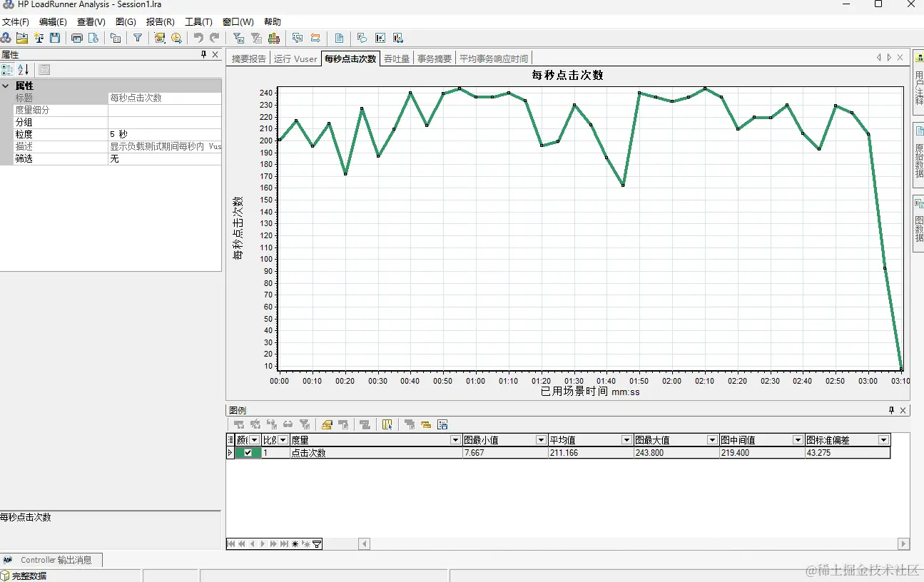Screen dimensions: 924x582
Task: Switch to the 摘要报告 tab
Action: coord(249,58)
